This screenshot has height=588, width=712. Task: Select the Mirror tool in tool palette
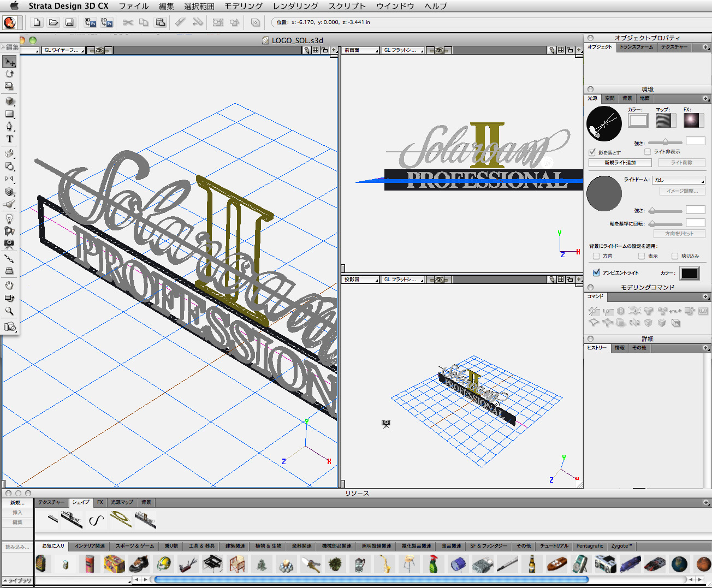click(9, 179)
